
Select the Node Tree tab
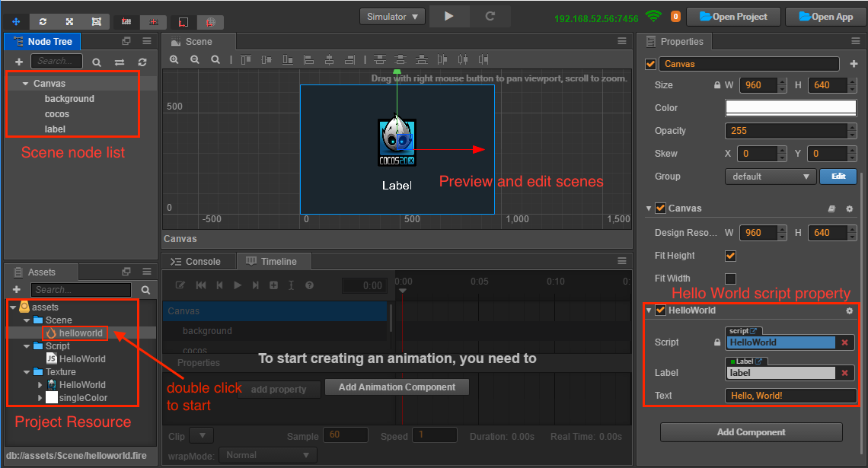point(43,42)
